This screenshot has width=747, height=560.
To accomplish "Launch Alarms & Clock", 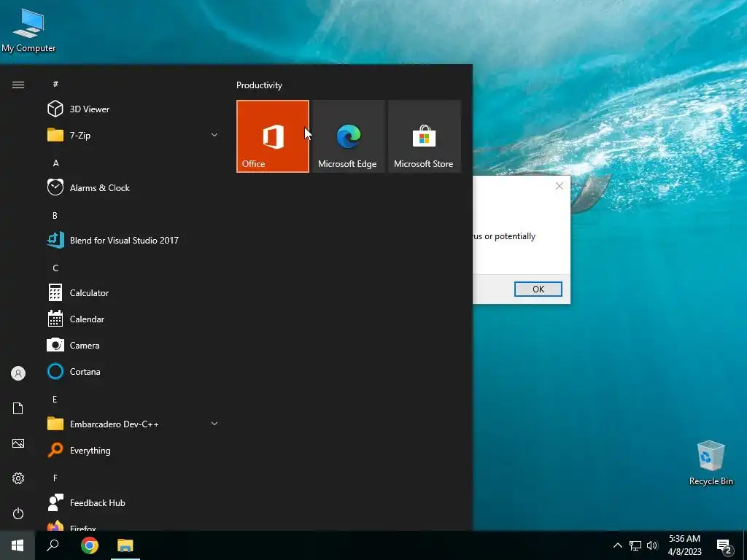I will 133,187.
